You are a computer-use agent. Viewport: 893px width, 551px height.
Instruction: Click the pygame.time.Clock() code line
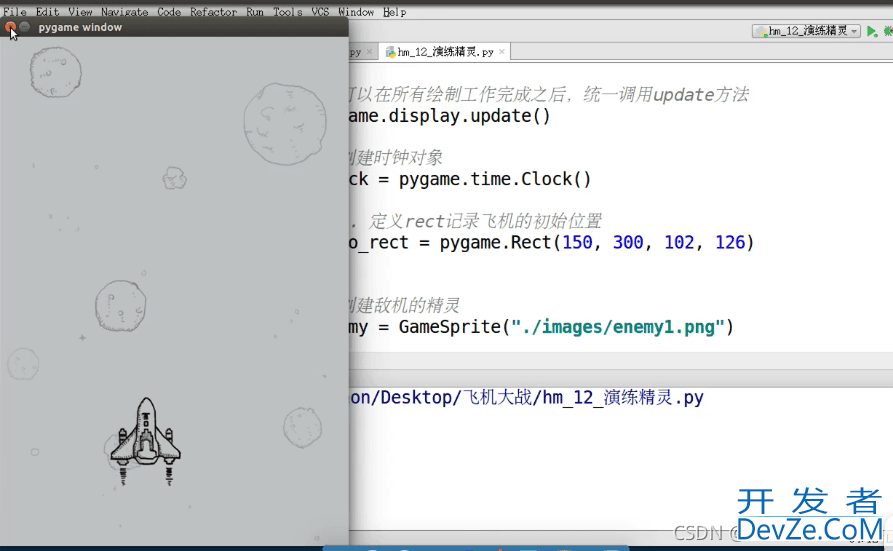pyautogui.click(x=470, y=179)
